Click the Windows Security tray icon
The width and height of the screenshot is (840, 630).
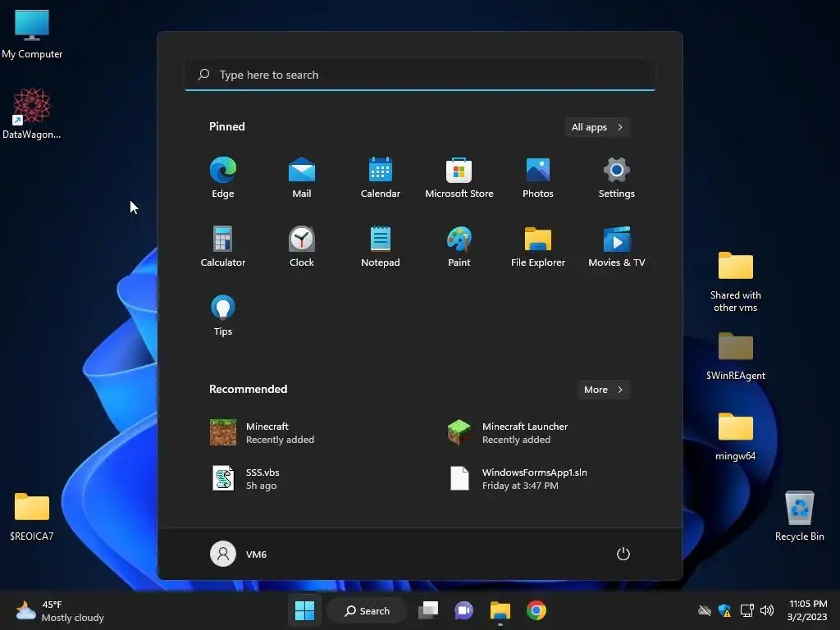tap(725, 610)
